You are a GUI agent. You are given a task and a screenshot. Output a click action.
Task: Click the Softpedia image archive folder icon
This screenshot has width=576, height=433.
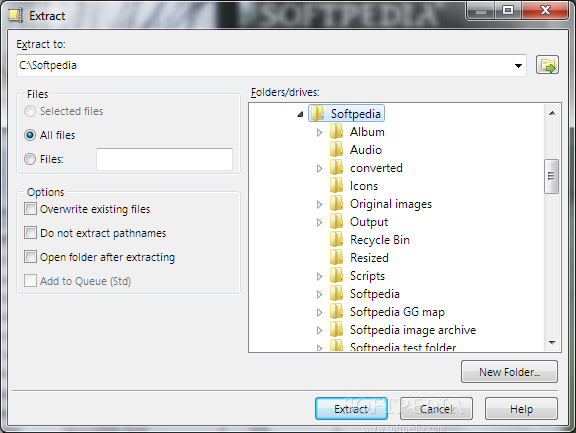pos(336,329)
